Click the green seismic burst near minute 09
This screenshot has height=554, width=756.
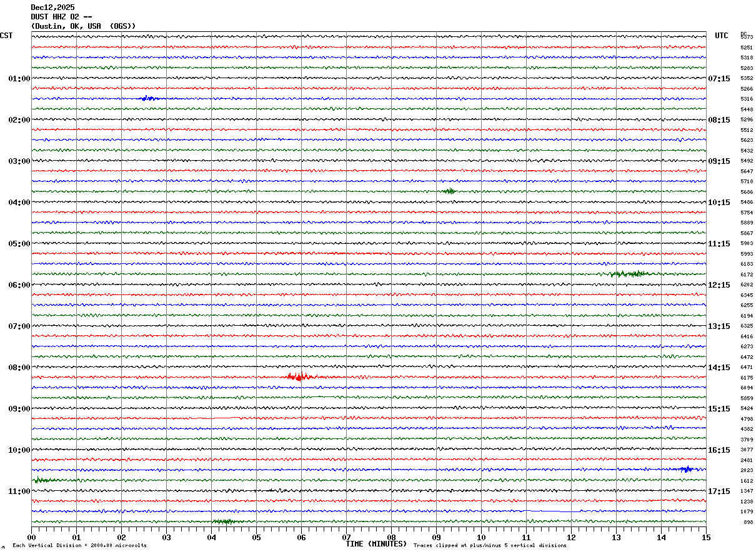pyautogui.click(x=449, y=191)
